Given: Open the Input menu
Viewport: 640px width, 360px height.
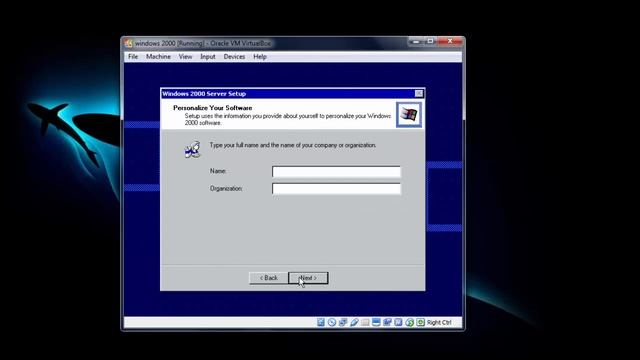Looking at the screenshot, I should (208, 57).
